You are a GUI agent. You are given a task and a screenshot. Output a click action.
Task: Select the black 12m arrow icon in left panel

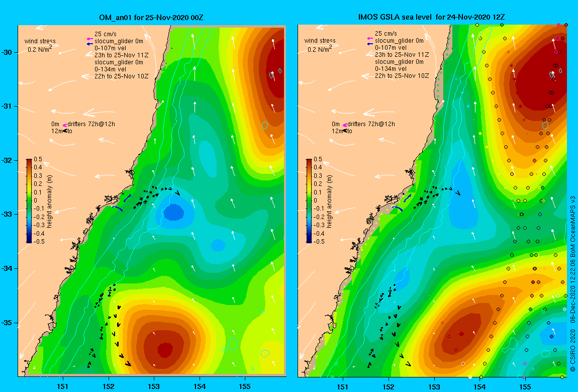pyautogui.click(x=64, y=131)
